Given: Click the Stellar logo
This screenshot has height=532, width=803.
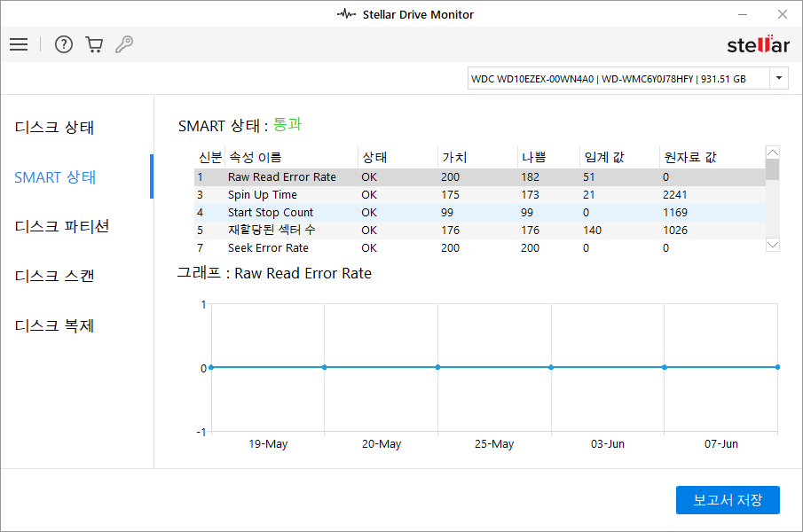Looking at the screenshot, I should tap(757, 44).
